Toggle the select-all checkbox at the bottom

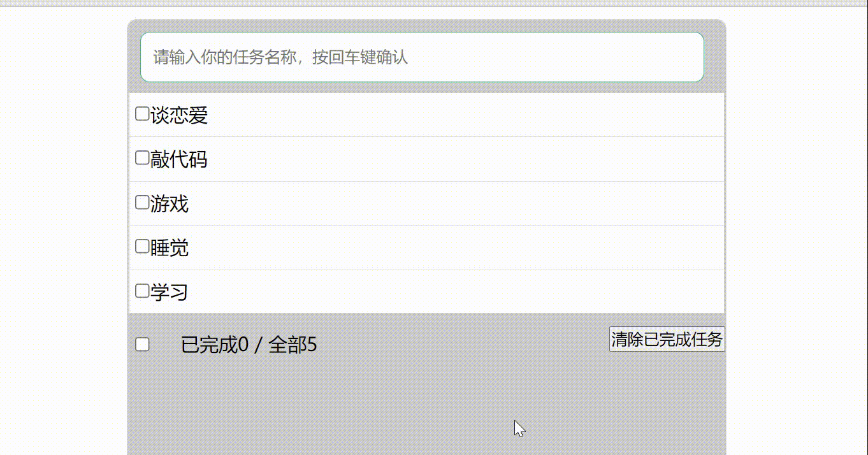point(141,343)
